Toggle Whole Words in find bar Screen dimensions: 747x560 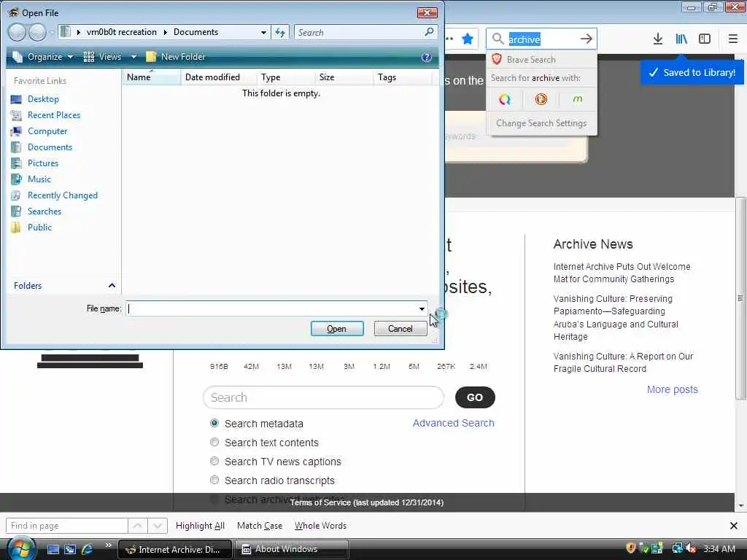point(321,526)
